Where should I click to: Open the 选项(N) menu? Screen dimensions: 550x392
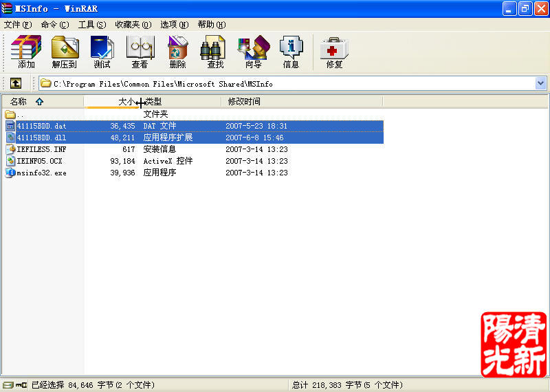coord(175,25)
